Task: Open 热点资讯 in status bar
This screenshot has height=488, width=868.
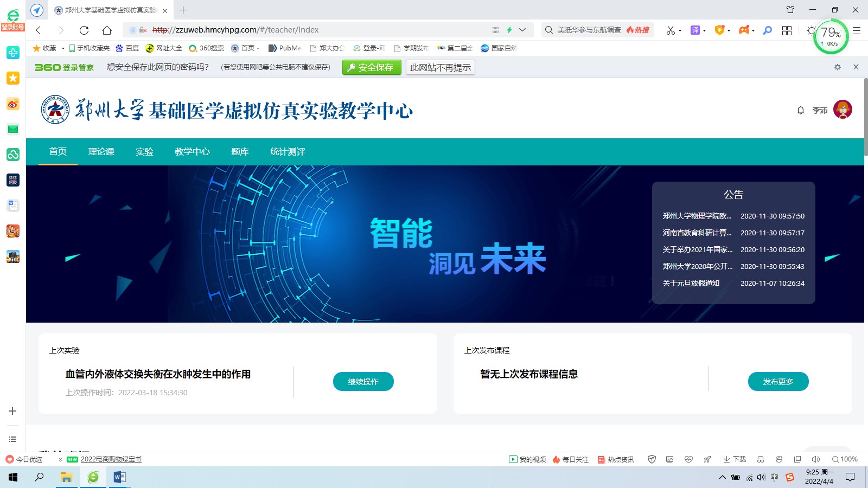Action: [616, 459]
